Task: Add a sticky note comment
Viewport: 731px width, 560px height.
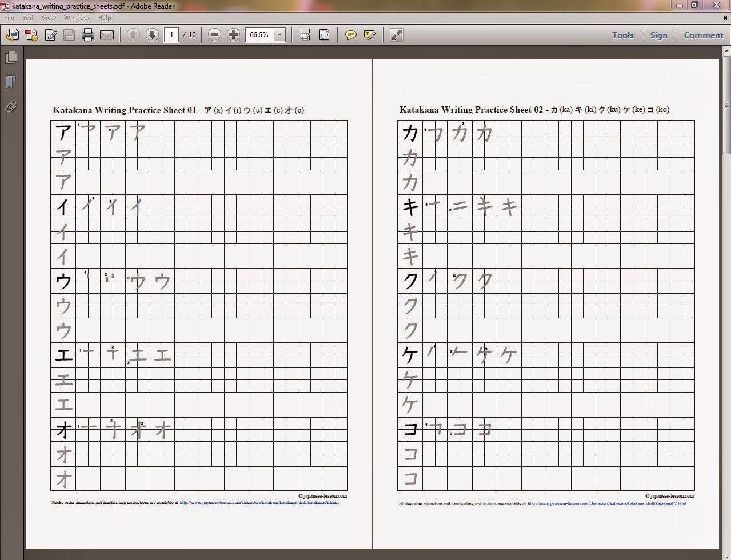Action: 351,35
